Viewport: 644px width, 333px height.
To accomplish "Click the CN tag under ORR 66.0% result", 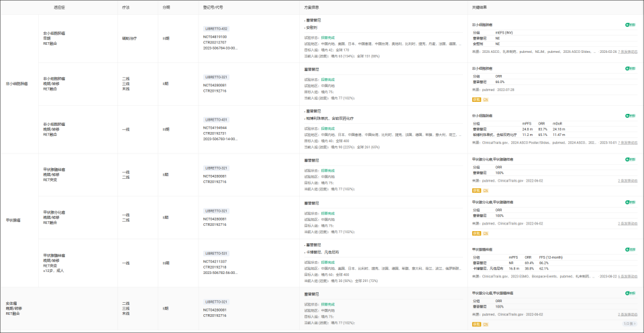I will (x=486, y=100).
